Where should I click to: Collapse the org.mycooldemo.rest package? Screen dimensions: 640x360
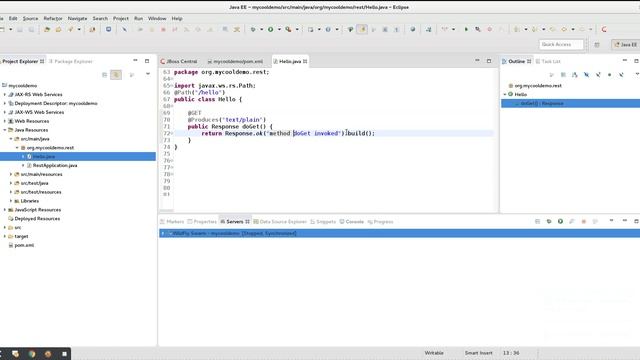17,148
